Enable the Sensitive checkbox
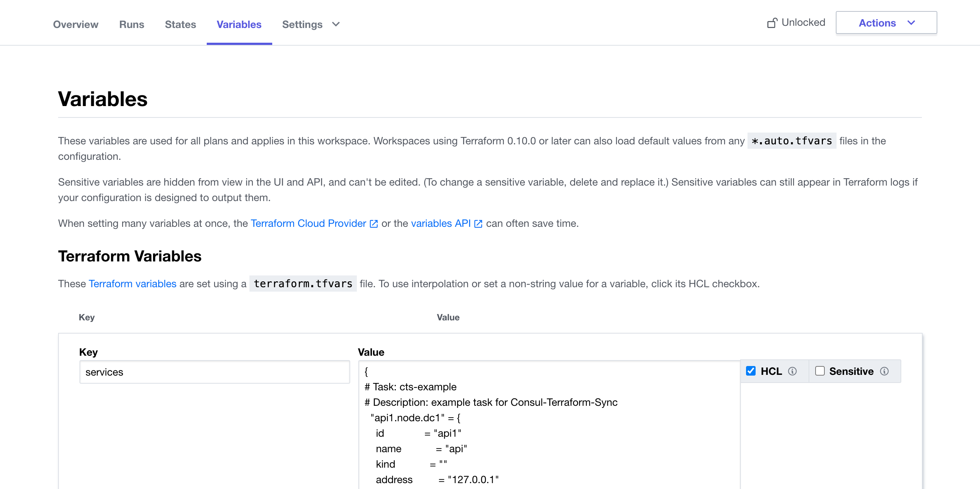This screenshot has width=980, height=489. click(x=820, y=371)
